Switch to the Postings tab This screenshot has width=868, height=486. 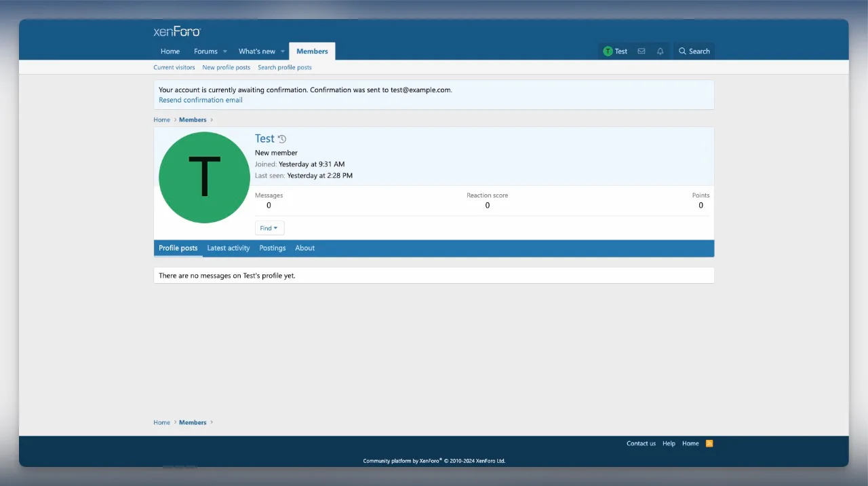pos(273,248)
